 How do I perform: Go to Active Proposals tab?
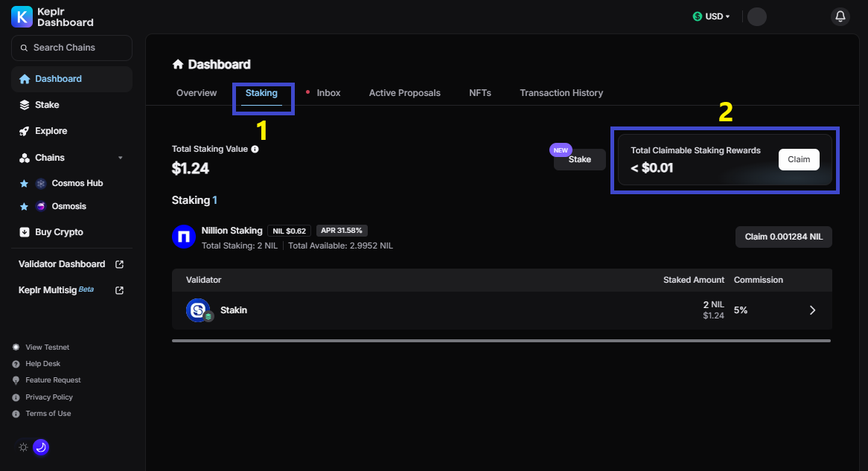[x=405, y=93]
